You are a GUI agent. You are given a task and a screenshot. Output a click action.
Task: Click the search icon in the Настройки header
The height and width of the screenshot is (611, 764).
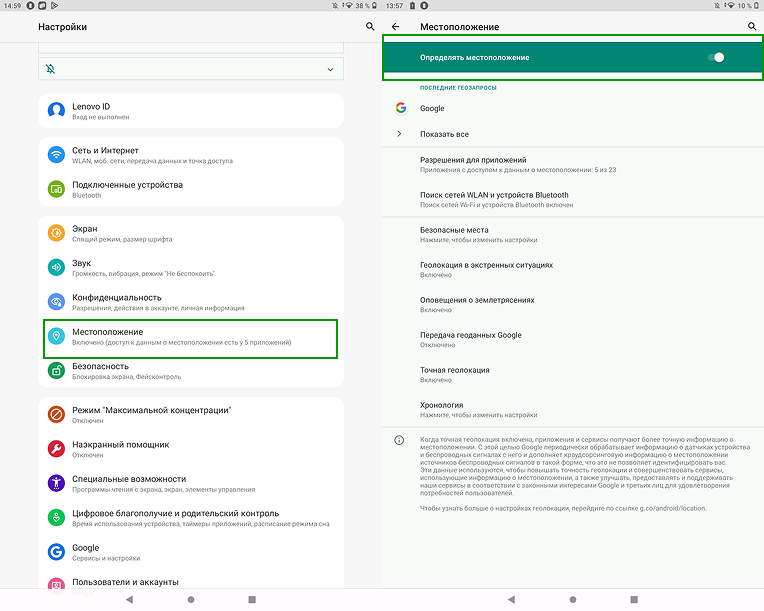370,26
